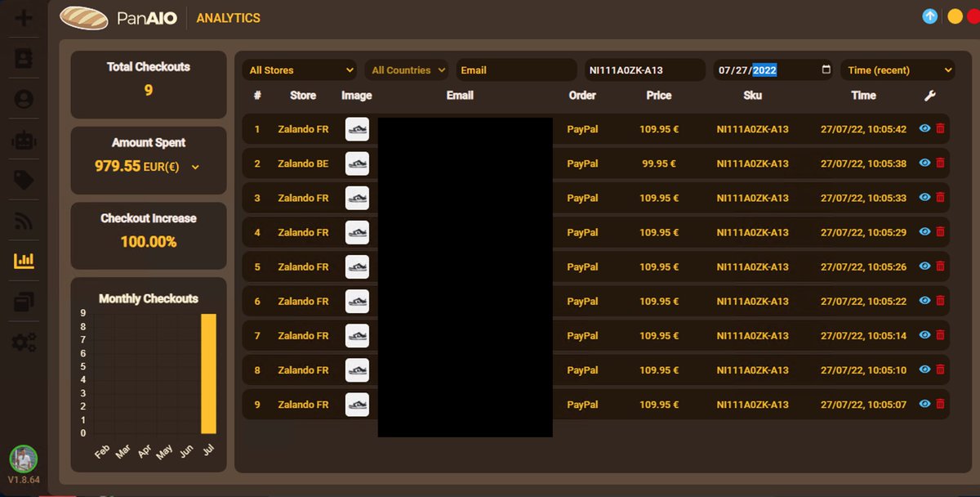Expand the EUR currency selector

click(x=194, y=167)
